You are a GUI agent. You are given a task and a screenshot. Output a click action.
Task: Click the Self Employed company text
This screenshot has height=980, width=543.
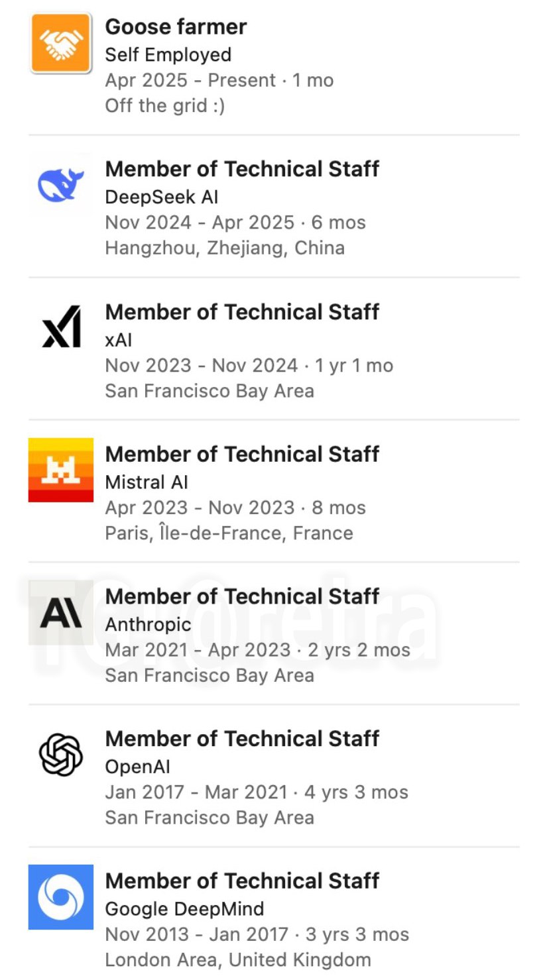point(168,55)
